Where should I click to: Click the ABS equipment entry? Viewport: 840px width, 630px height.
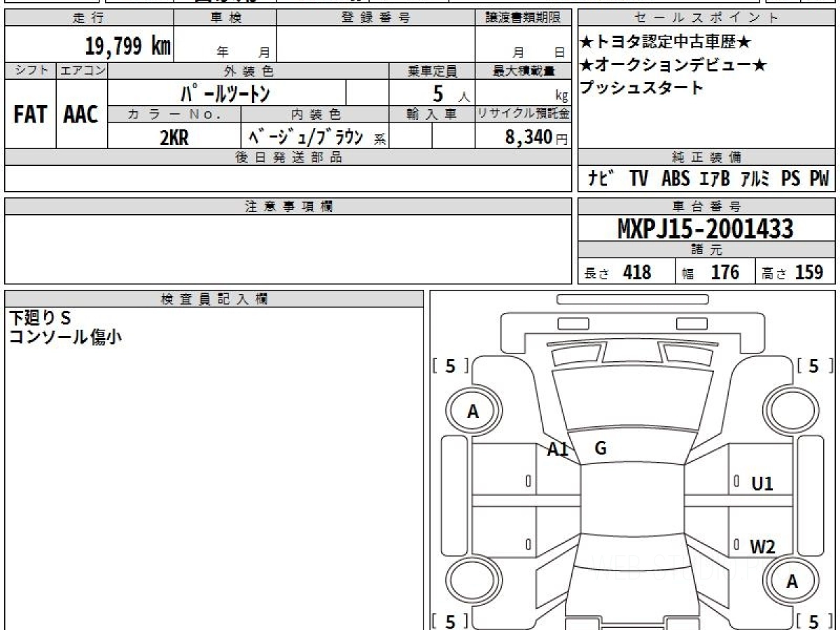click(x=675, y=178)
